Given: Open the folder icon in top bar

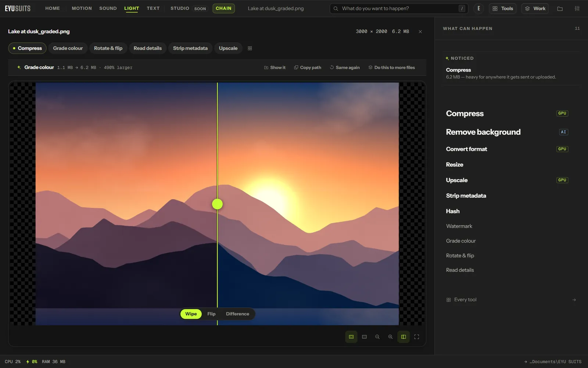Looking at the screenshot, I should (560, 8).
